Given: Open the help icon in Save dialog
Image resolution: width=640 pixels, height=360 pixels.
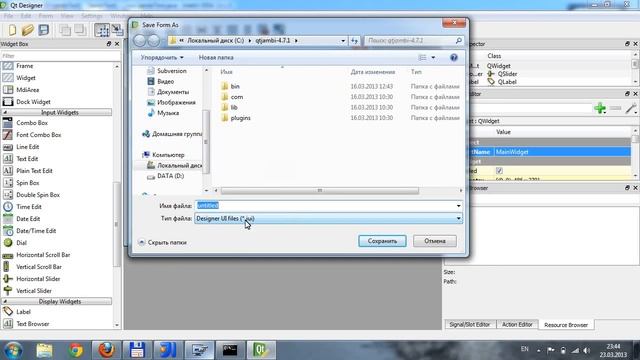Looking at the screenshot, I should click(x=453, y=58).
